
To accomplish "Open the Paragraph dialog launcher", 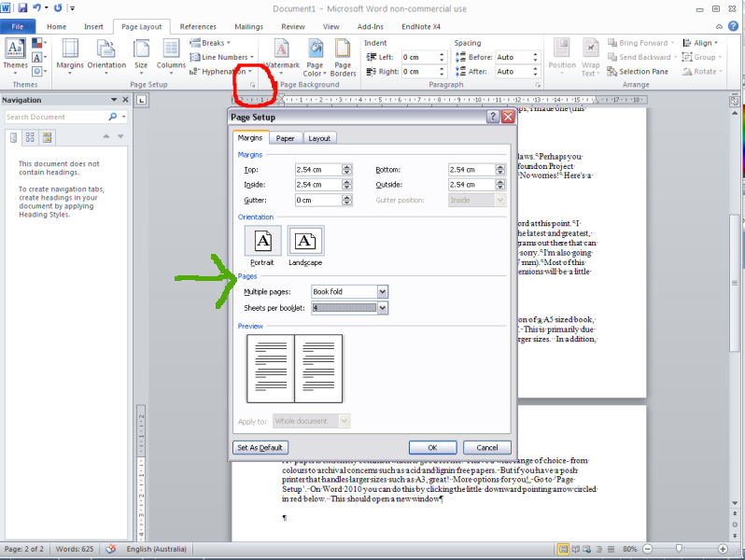I will click(538, 85).
